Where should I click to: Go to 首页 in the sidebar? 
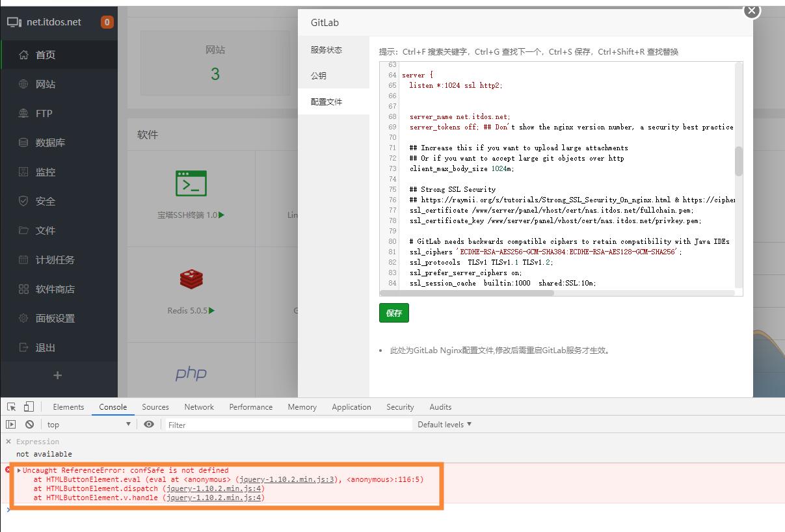click(x=59, y=55)
